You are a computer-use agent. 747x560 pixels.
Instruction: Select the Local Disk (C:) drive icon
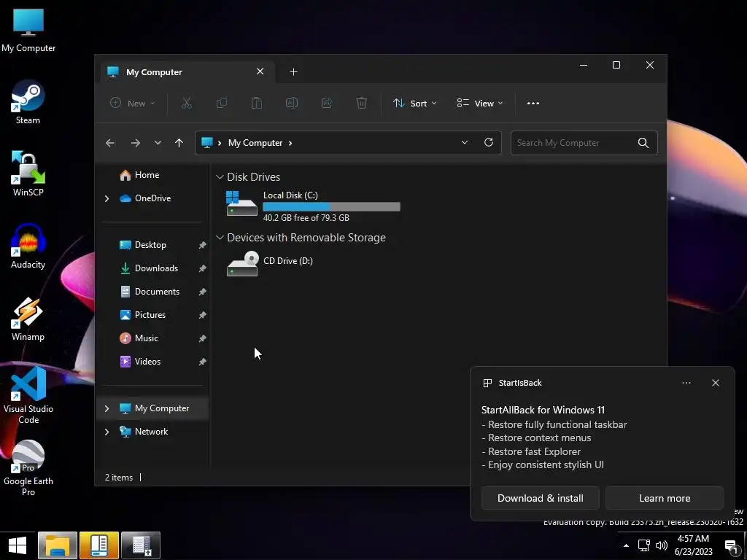pyautogui.click(x=241, y=203)
